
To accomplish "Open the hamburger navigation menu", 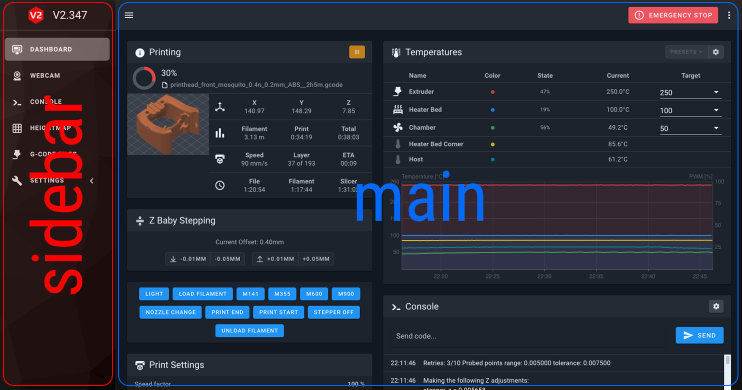I will point(129,15).
